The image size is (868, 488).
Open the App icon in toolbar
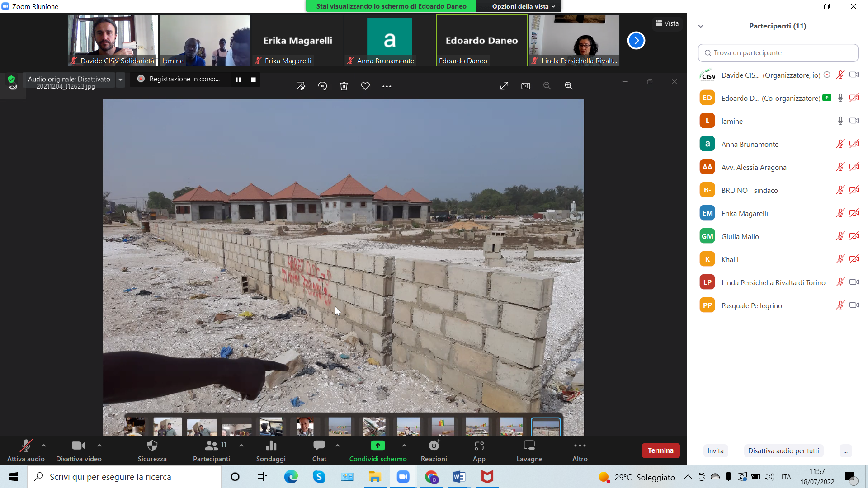click(x=479, y=446)
